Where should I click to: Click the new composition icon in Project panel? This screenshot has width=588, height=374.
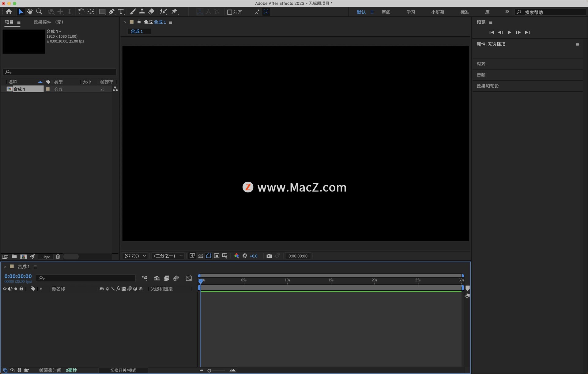click(x=23, y=257)
